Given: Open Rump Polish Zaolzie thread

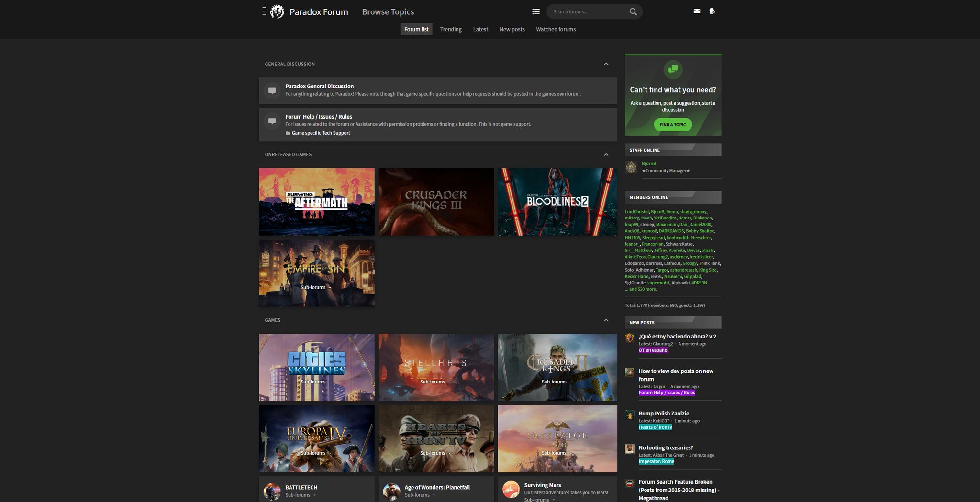Looking at the screenshot, I should (x=664, y=414).
